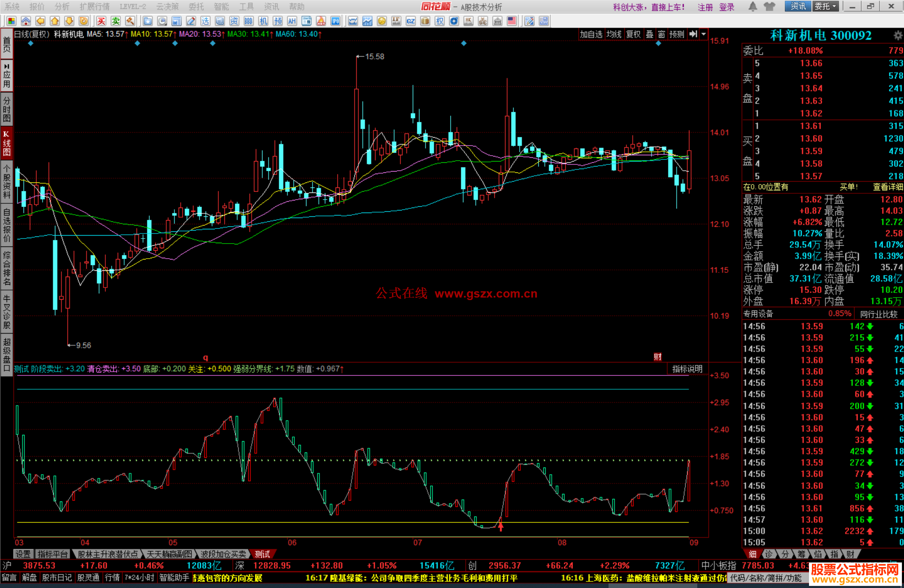Screen dimensions: 904x588
Task: Click the 指标说明 button
Action: (x=687, y=369)
